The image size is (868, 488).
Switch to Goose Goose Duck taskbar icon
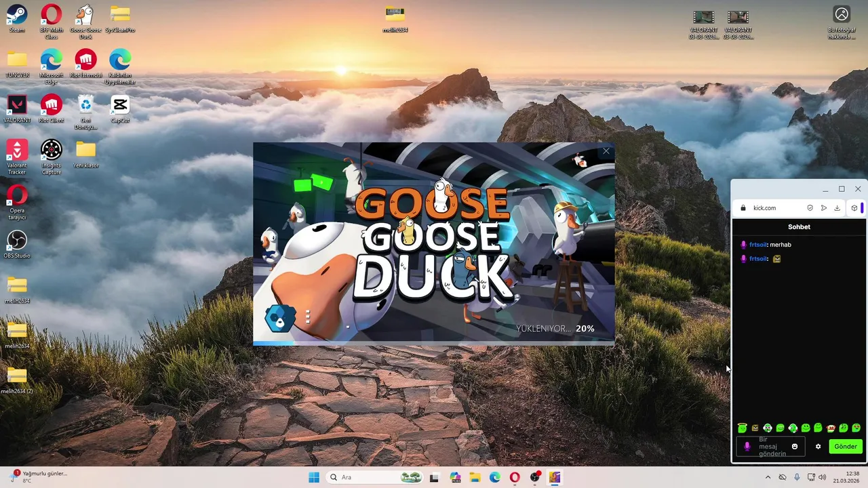tap(555, 477)
